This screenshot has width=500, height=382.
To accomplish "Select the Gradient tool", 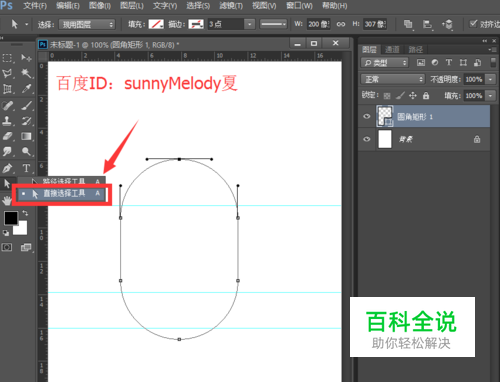I will pos(26,136).
